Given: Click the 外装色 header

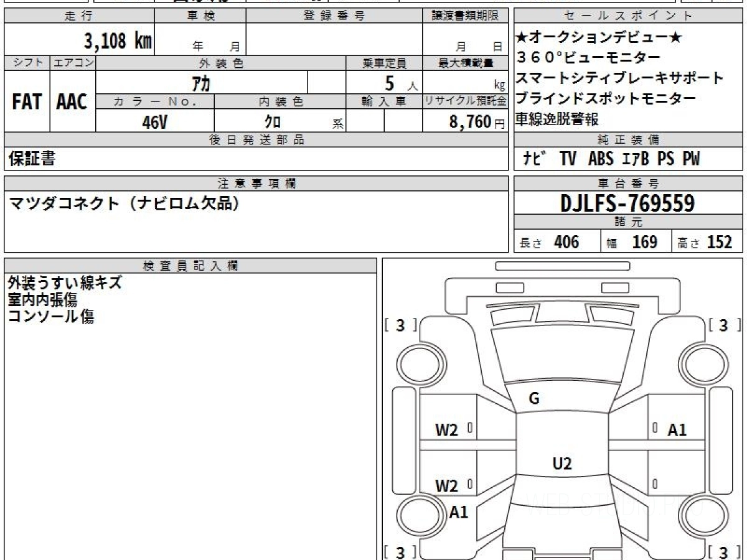Looking at the screenshot, I should [221, 63].
